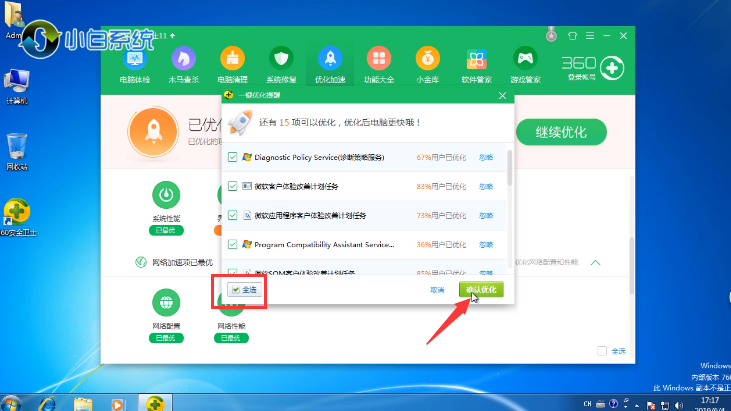This screenshot has width=731, height=411.
Task: Toggle 全选 checkbox in main window
Action: 602,351
